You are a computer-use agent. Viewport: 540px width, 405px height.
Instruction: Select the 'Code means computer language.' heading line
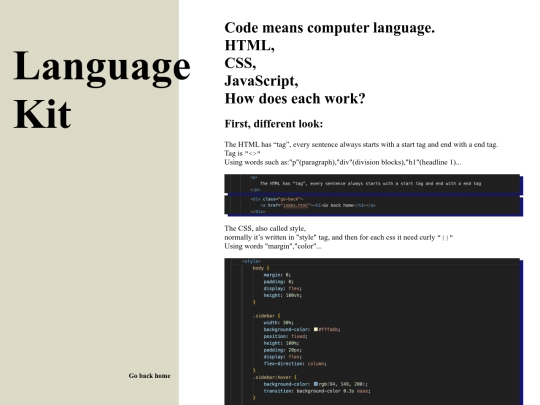[330, 28]
